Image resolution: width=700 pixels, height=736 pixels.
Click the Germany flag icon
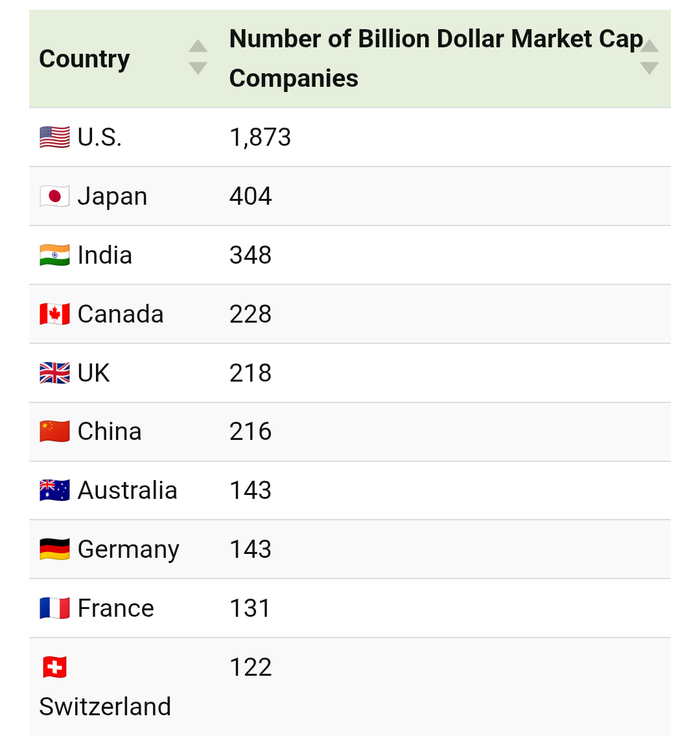pyautogui.click(x=55, y=549)
